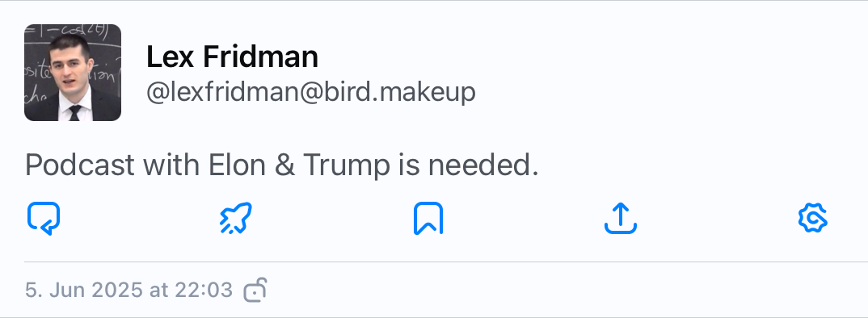Tap the open padlock visibility icon

[255, 289]
